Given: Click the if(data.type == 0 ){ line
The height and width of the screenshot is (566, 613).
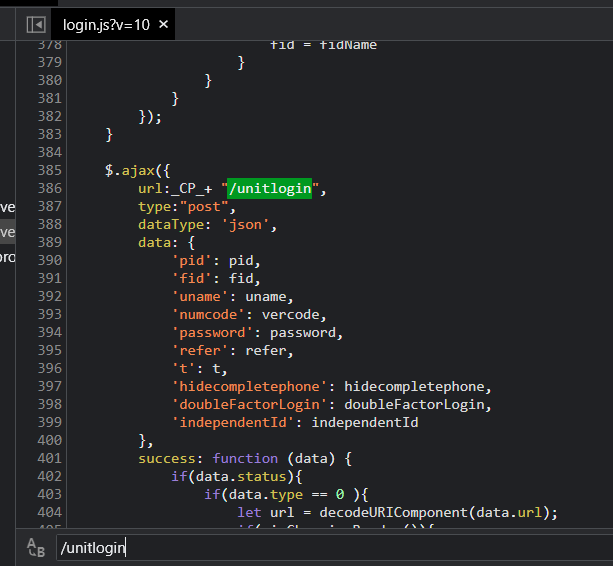Looking at the screenshot, I should click(x=286, y=494).
